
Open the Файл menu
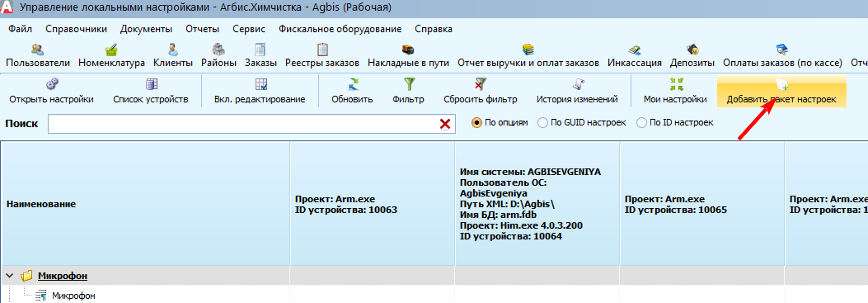click(21, 30)
